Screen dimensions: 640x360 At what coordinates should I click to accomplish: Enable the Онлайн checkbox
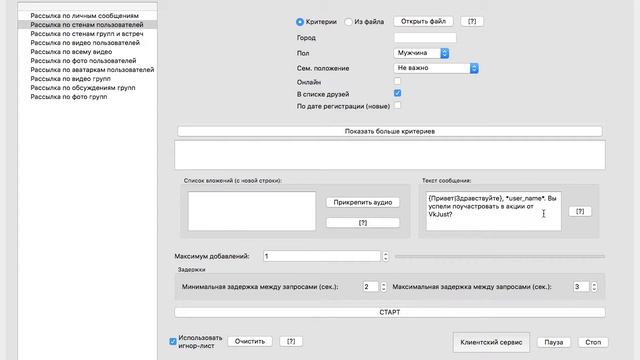(x=398, y=81)
